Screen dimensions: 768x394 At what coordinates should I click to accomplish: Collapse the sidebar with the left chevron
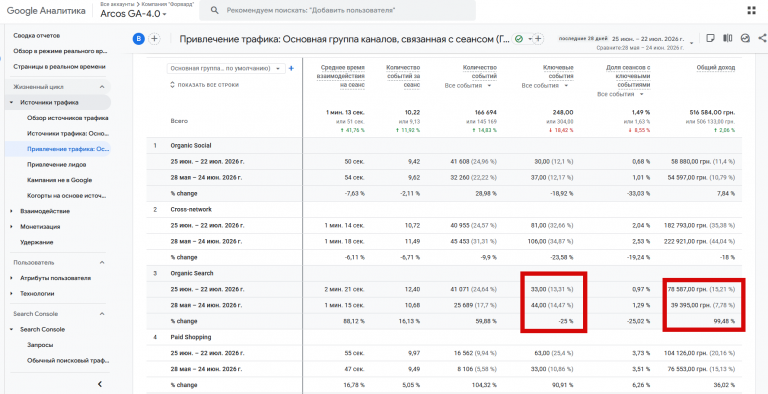coord(99,384)
